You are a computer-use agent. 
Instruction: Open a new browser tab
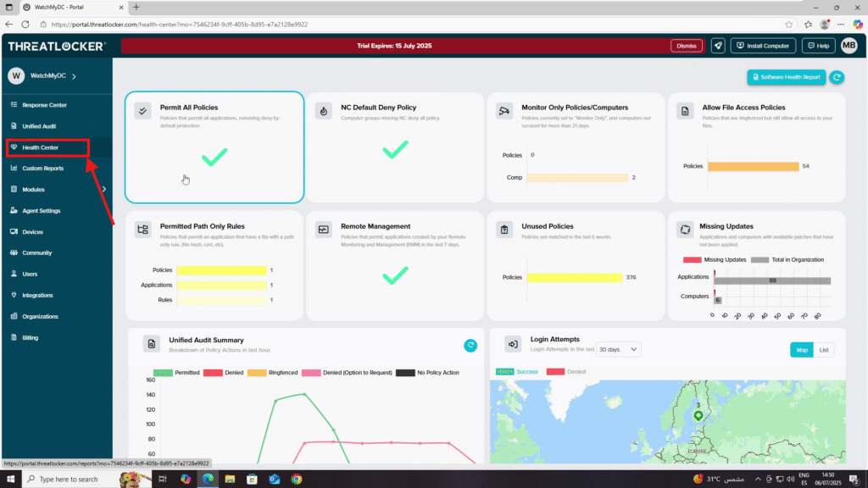pyautogui.click(x=136, y=7)
